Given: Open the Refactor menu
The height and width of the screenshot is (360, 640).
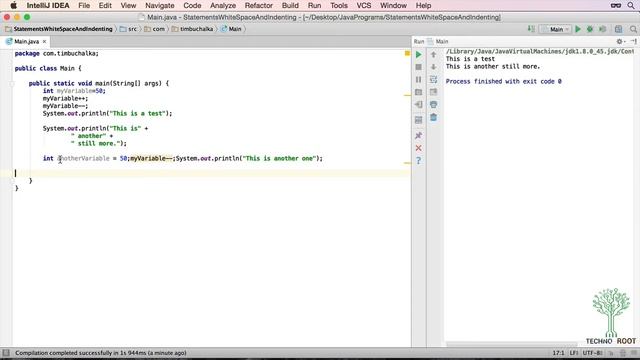Looking at the screenshot, I should 258,6.
